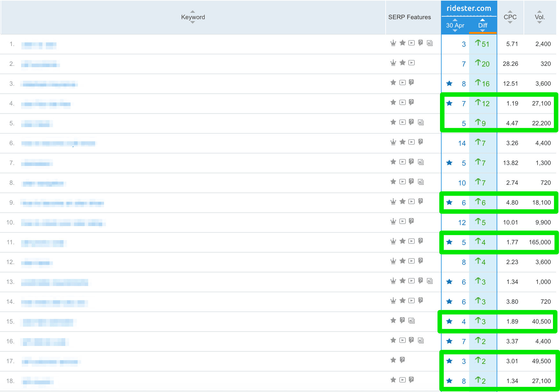Click the SERP Features column header
Viewport: 560px width, 392px height.
tap(409, 17)
